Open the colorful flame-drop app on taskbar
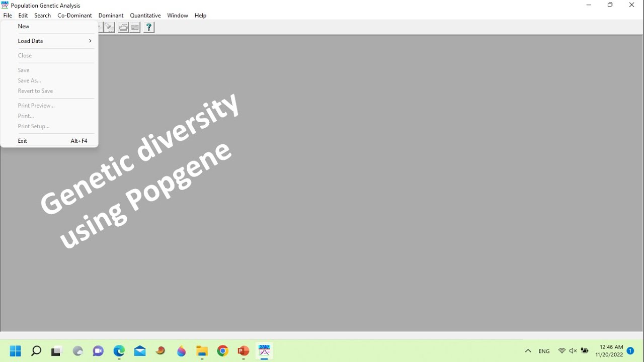The image size is (644, 362). (x=181, y=351)
